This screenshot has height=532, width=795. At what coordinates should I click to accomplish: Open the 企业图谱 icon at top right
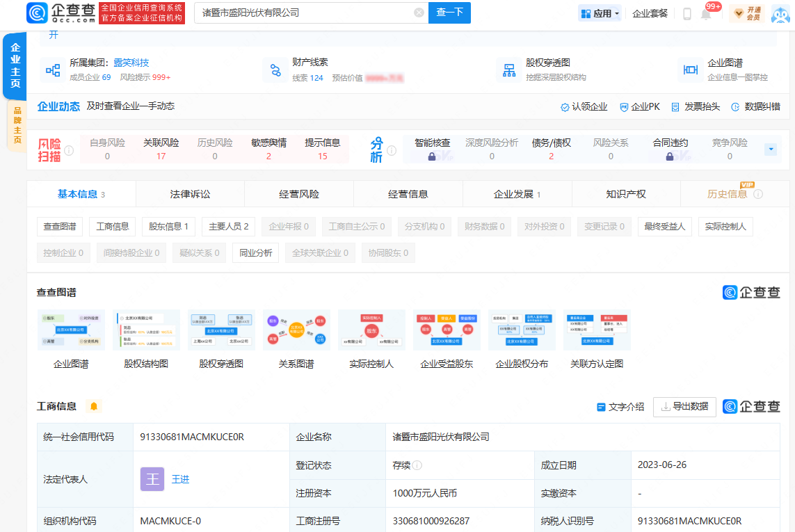click(691, 70)
